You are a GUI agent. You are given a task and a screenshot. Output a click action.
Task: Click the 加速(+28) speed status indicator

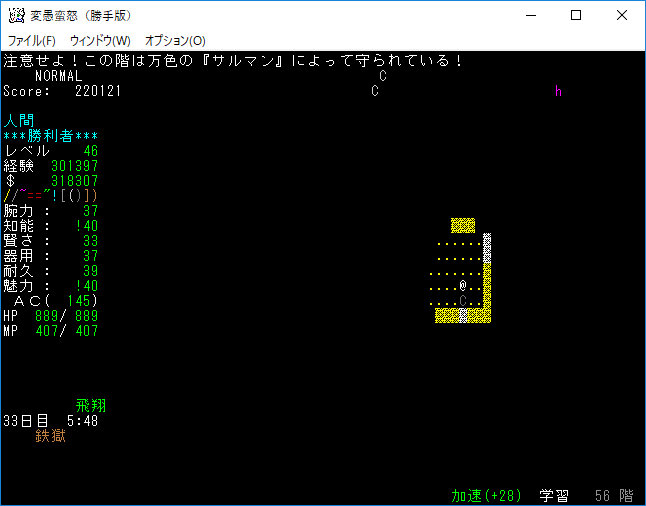[x=487, y=496]
